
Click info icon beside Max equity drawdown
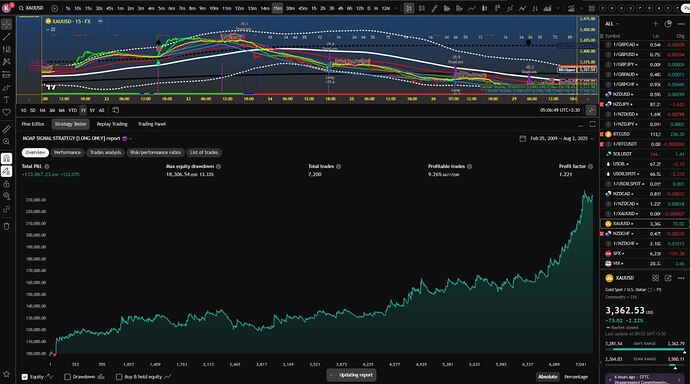pos(219,167)
